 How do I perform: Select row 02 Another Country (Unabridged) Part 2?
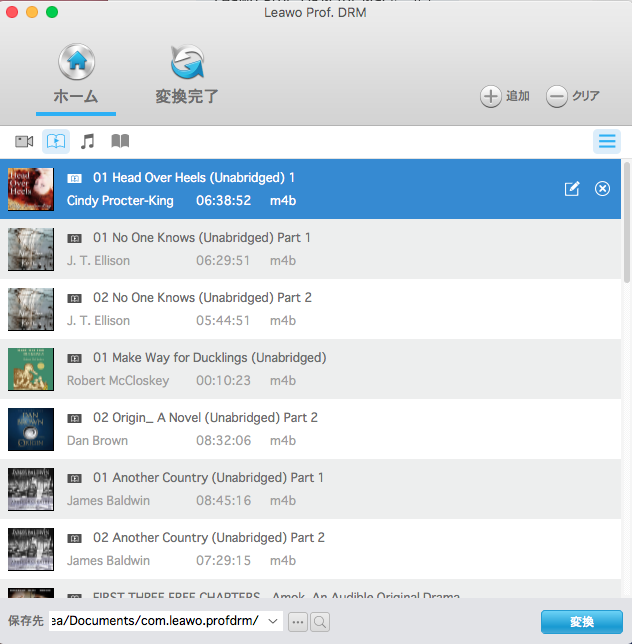coord(310,549)
